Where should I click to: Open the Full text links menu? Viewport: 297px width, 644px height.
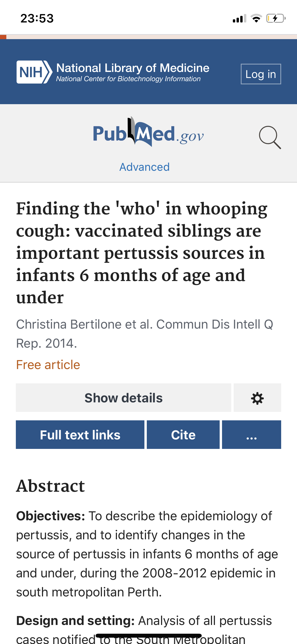80,435
